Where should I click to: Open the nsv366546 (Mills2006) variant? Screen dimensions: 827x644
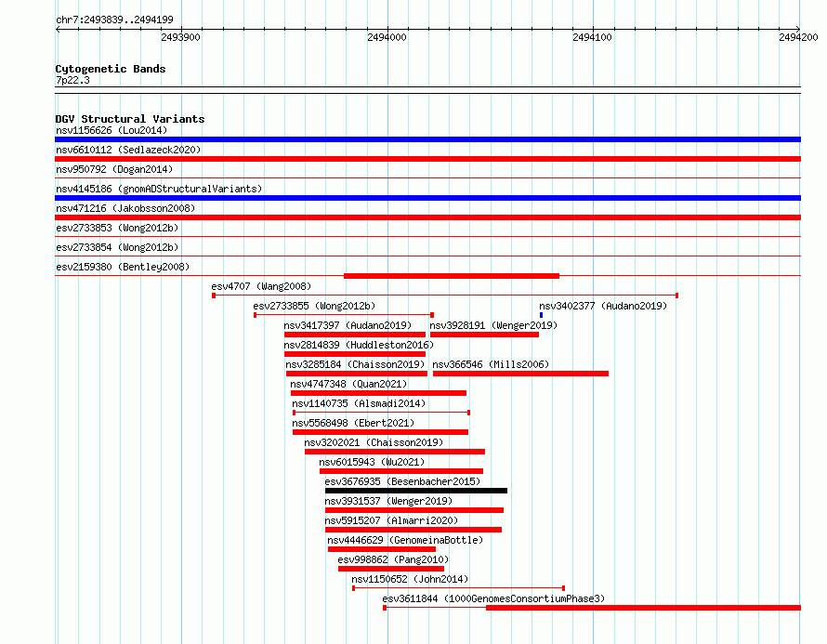(x=491, y=364)
